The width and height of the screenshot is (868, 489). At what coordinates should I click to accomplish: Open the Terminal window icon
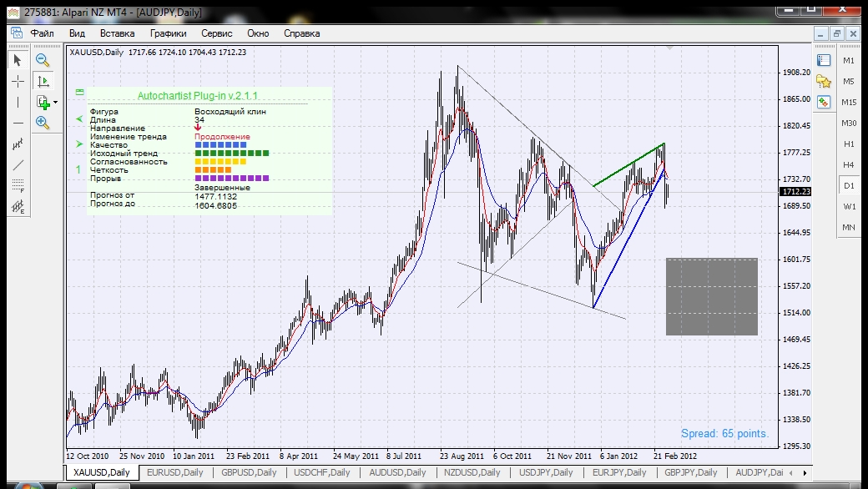(x=824, y=103)
